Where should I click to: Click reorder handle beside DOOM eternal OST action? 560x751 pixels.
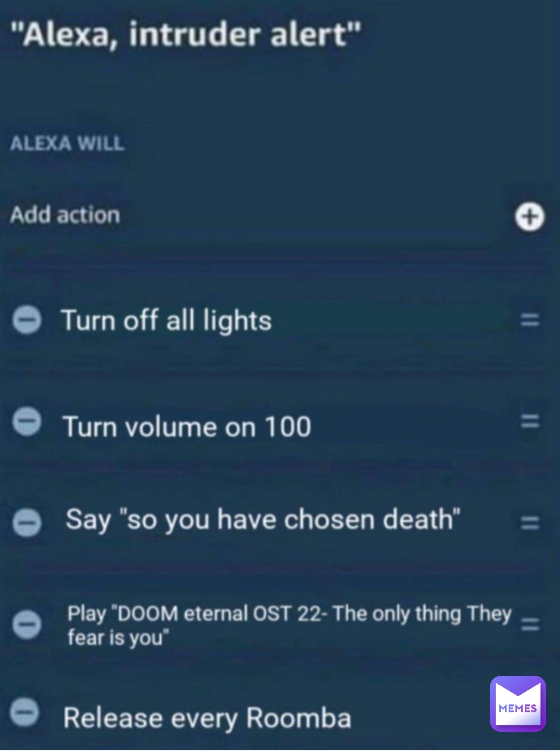pos(530,624)
